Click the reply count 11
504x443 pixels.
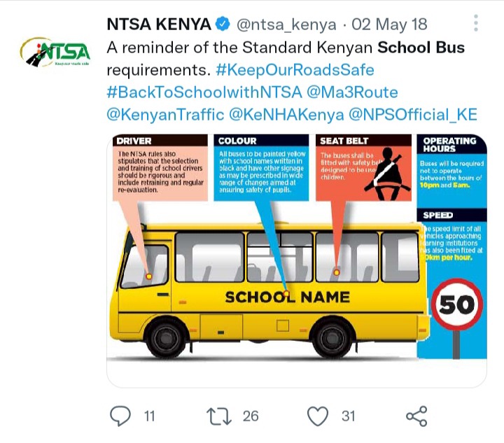click(150, 416)
